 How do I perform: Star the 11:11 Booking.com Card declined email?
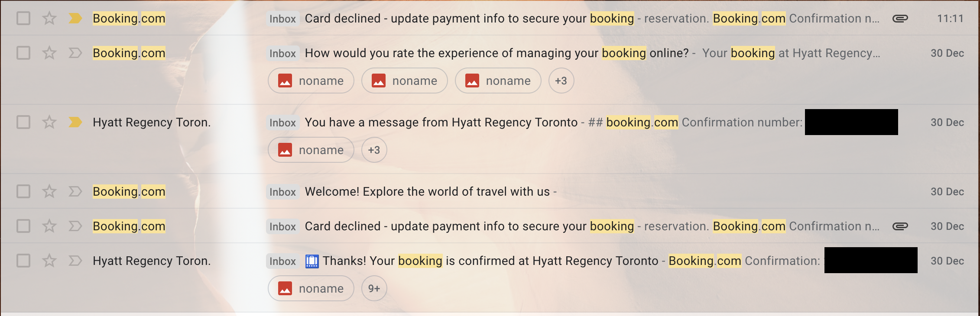coord(49,18)
